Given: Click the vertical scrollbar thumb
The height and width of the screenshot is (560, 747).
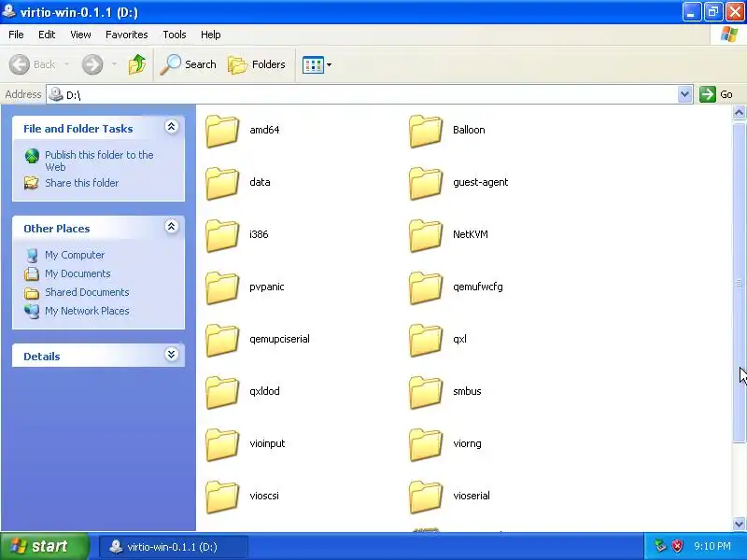Looking at the screenshot, I should (x=739, y=283).
